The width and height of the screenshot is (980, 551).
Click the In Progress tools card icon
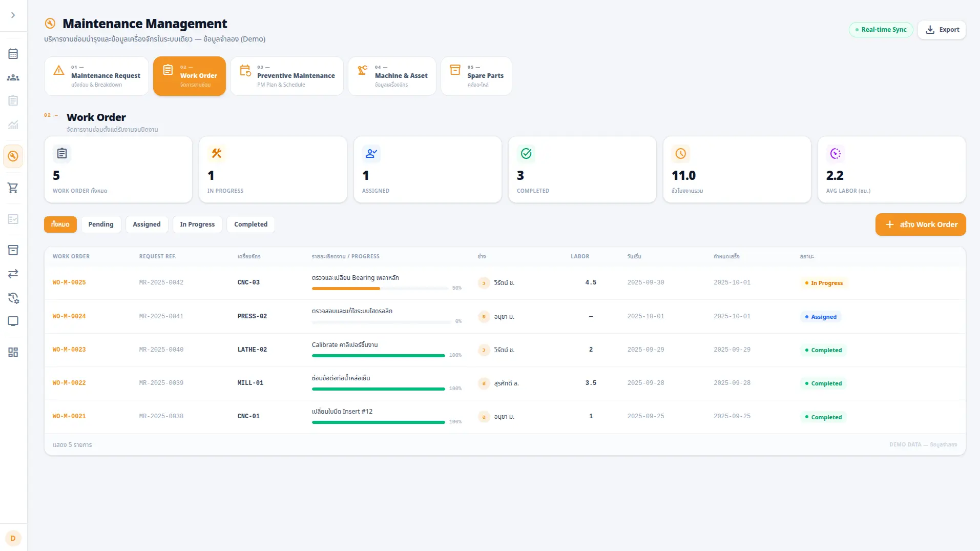(x=217, y=153)
